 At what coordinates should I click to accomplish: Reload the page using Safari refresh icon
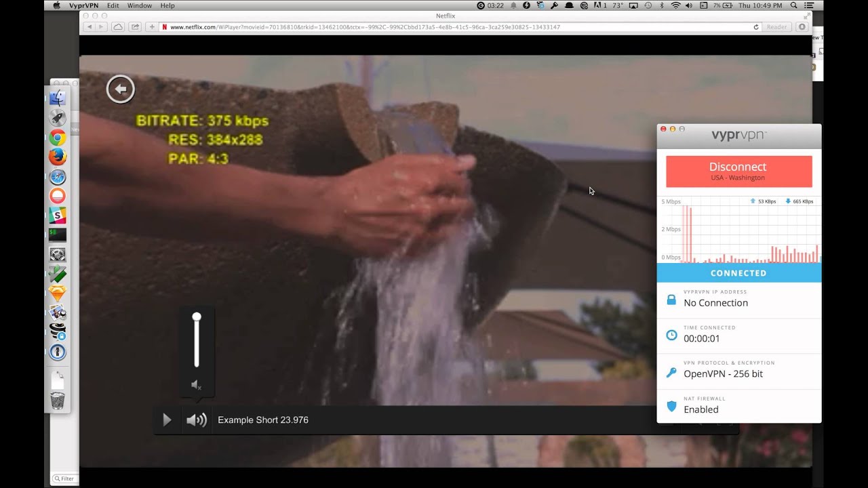pyautogui.click(x=756, y=27)
